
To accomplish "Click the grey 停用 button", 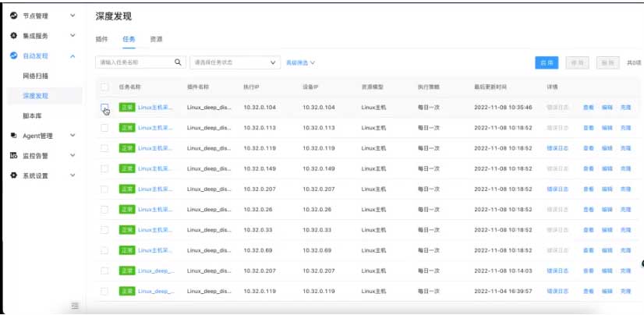I will [x=577, y=63].
